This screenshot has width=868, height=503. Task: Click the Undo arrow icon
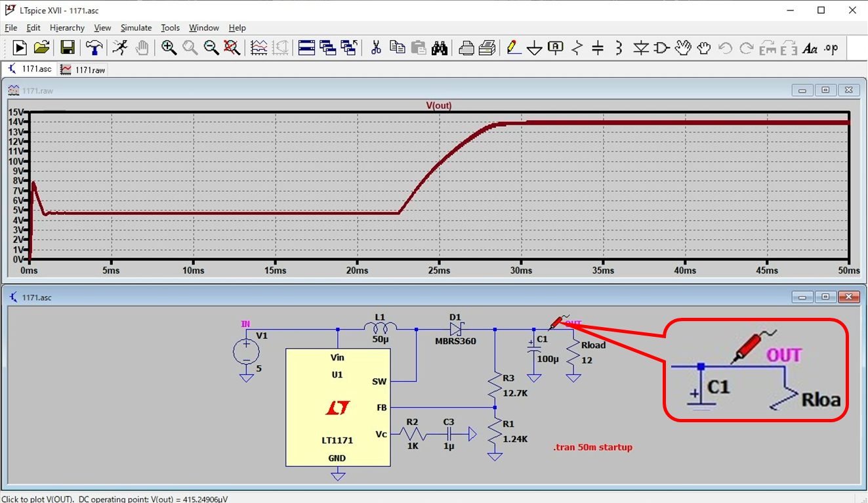coord(725,47)
